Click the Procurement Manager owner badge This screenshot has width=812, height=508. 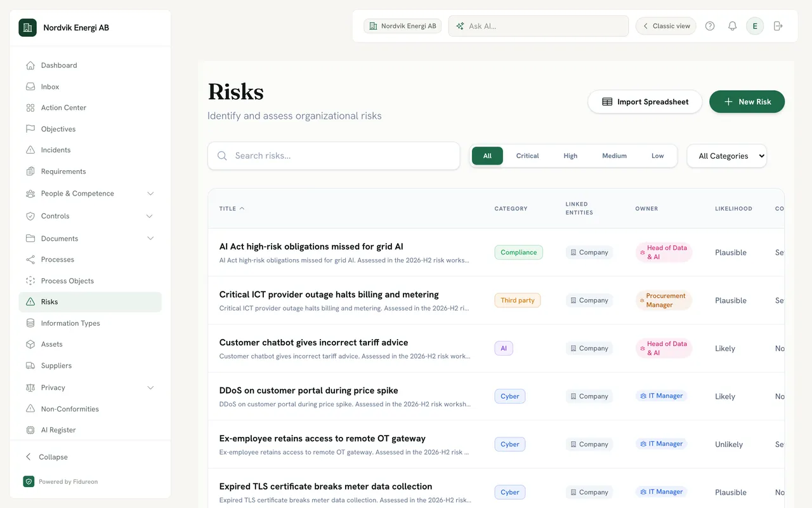[664, 300]
